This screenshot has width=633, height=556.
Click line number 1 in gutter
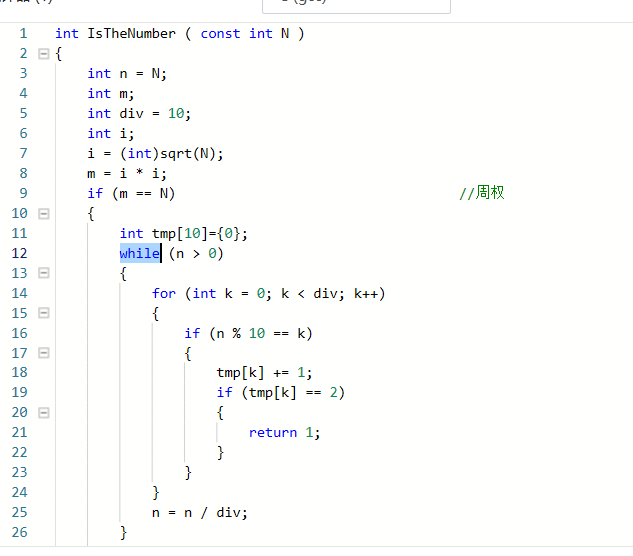[23, 34]
